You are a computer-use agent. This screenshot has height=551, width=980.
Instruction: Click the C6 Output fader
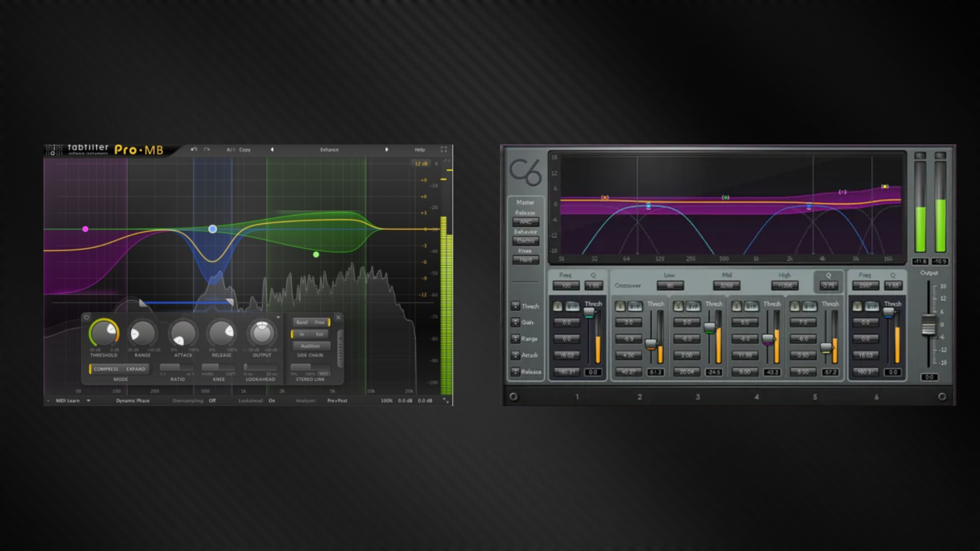pos(928,325)
